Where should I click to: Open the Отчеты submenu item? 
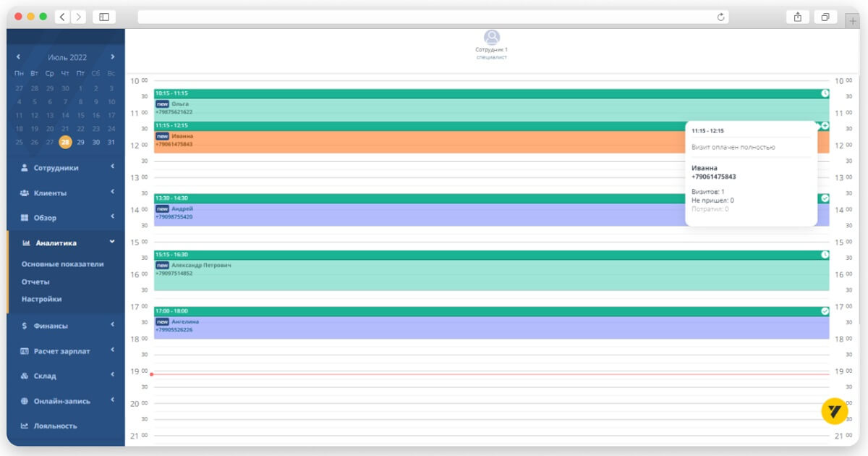(x=35, y=282)
